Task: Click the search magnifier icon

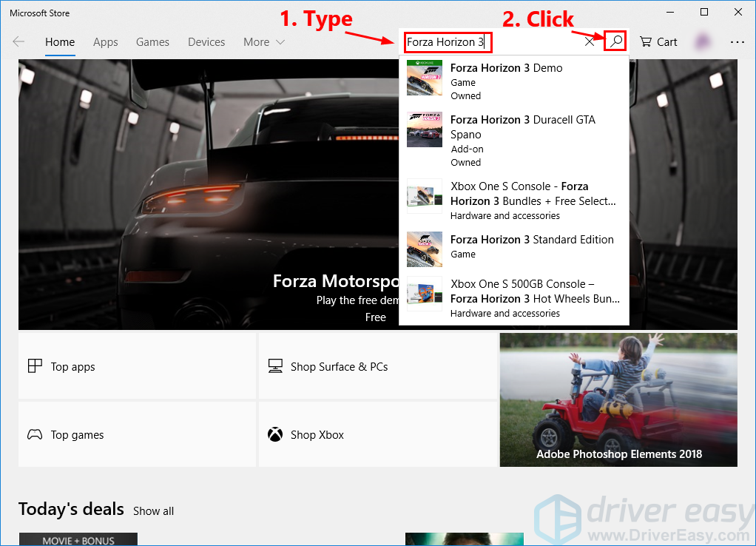Action: (615, 41)
